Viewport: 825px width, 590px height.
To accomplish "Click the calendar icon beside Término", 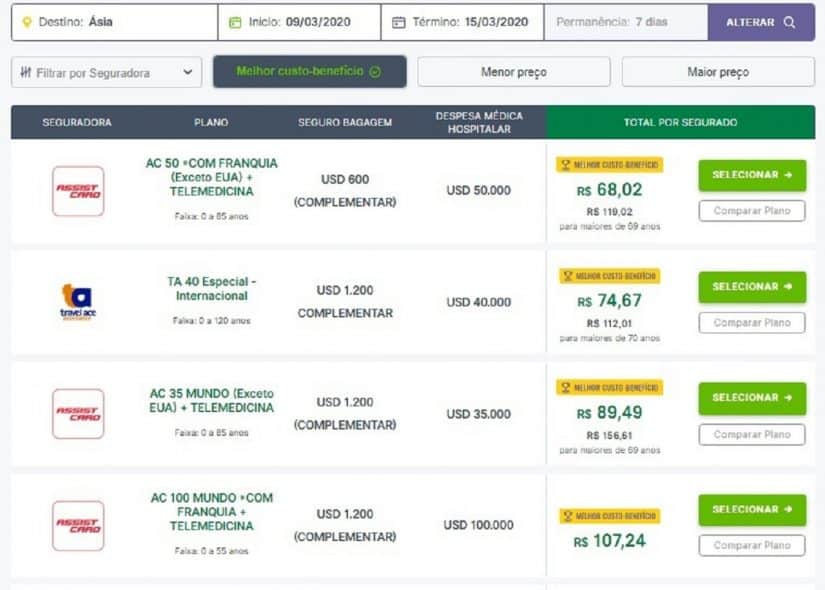I will 399,22.
